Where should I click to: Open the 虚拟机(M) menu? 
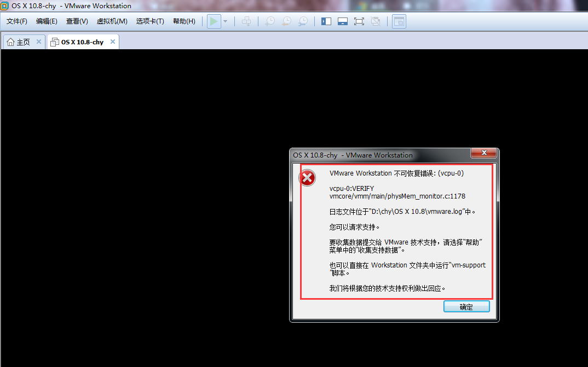click(112, 21)
